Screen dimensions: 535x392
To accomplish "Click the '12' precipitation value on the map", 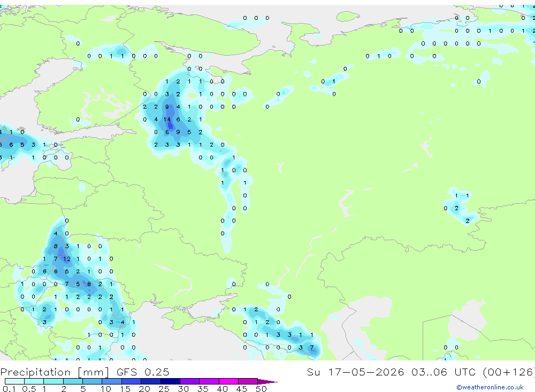I will click(x=67, y=259).
